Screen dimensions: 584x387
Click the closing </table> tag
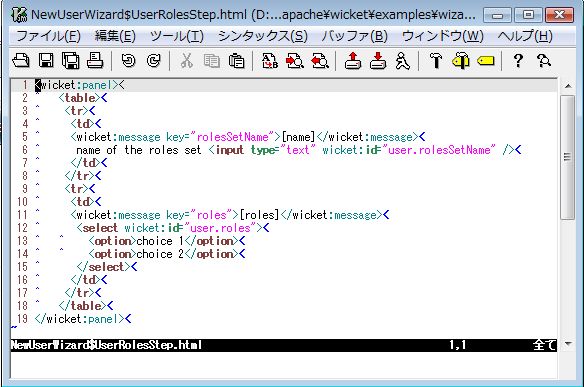point(83,306)
